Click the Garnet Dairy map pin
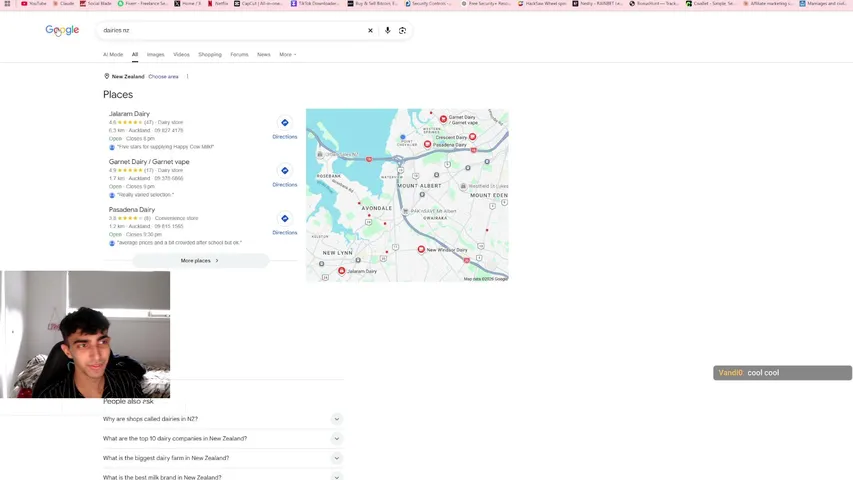The height and width of the screenshot is (480, 853). pos(443,119)
